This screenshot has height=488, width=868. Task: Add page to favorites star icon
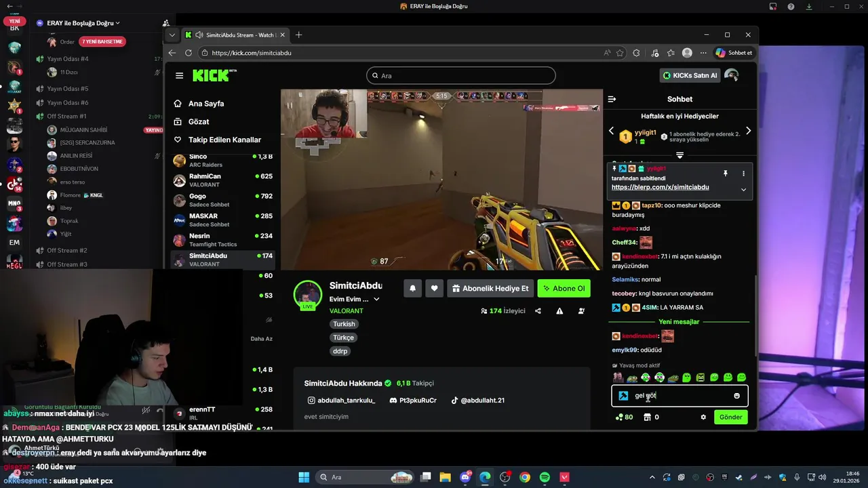point(620,53)
